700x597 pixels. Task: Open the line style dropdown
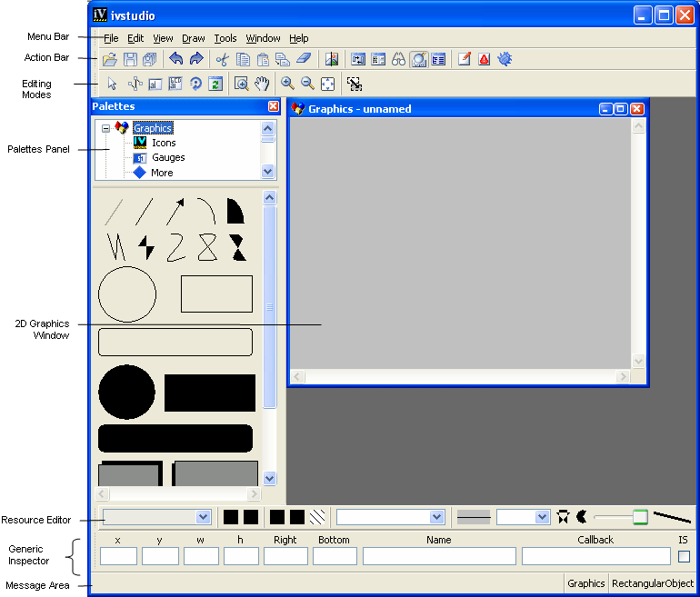click(542, 517)
